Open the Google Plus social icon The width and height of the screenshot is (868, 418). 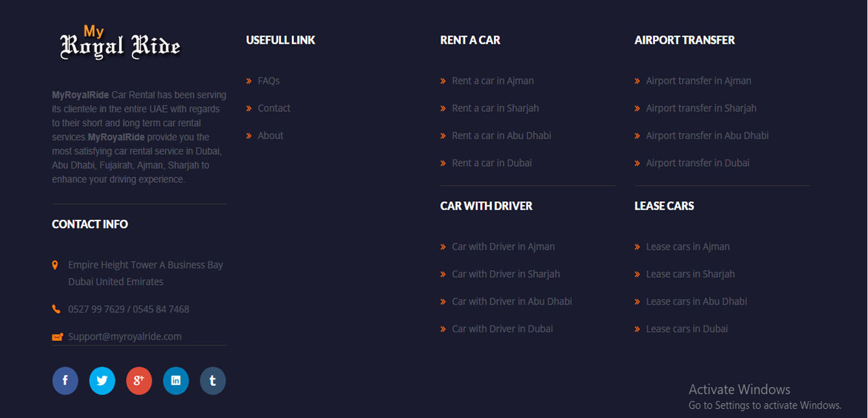[x=139, y=381]
